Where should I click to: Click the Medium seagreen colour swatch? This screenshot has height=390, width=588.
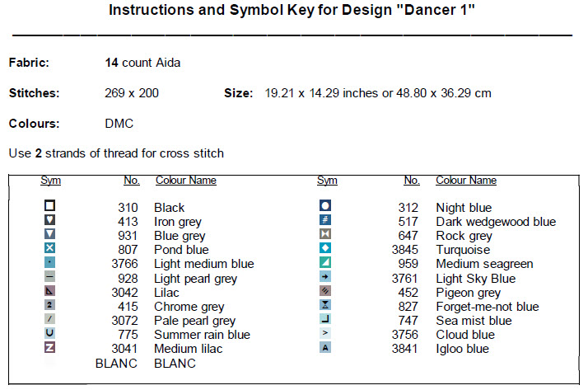point(325,263)
